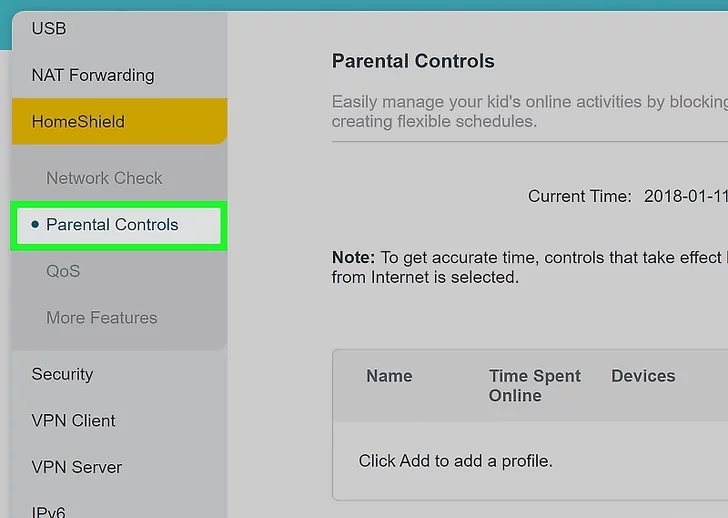Open More Features under HomeShield

[x=101, y=318]
